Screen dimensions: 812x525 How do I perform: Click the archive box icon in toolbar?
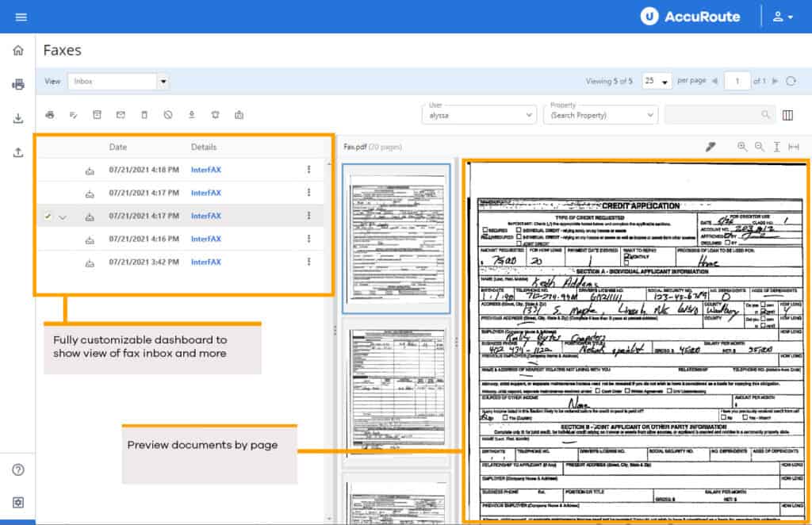[x=97, y=115]
